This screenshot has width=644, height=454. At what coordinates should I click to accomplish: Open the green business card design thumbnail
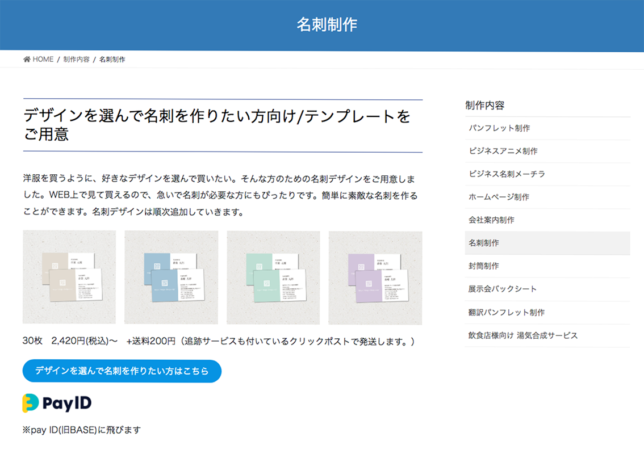[x=273, y=277]
